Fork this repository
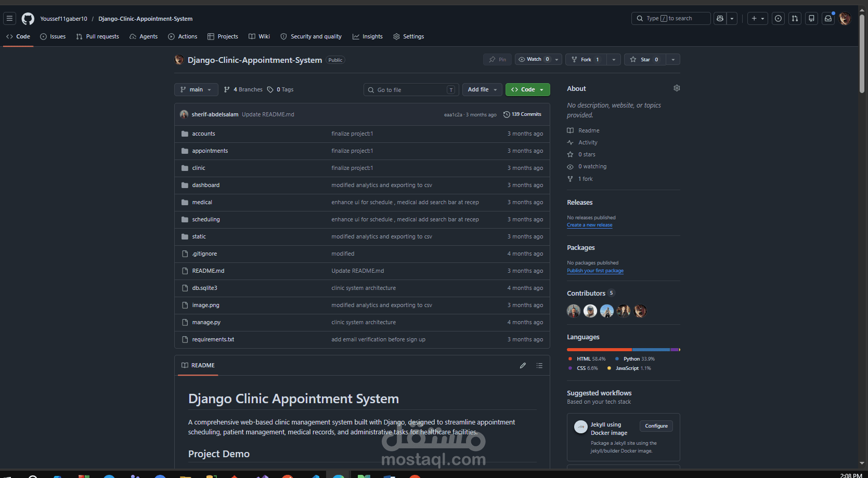This screenshot has height=478, width=868. coord(586,60)
